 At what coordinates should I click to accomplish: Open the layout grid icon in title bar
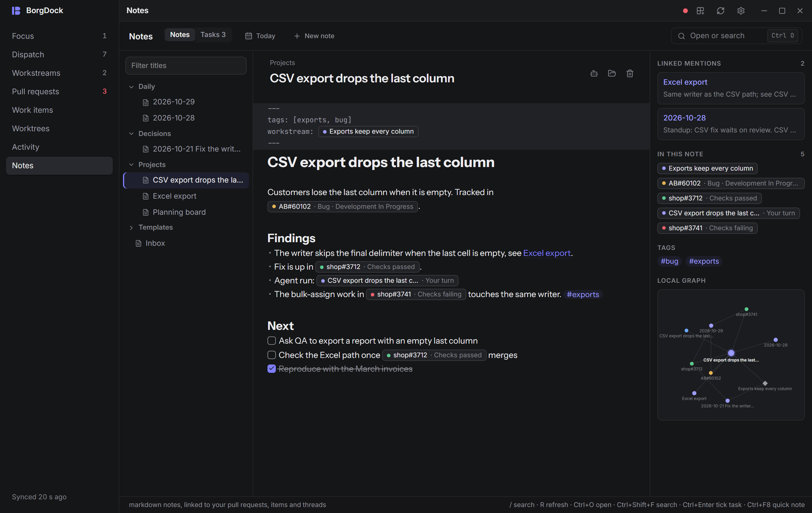pyautogui.click(x=700, y=11)
